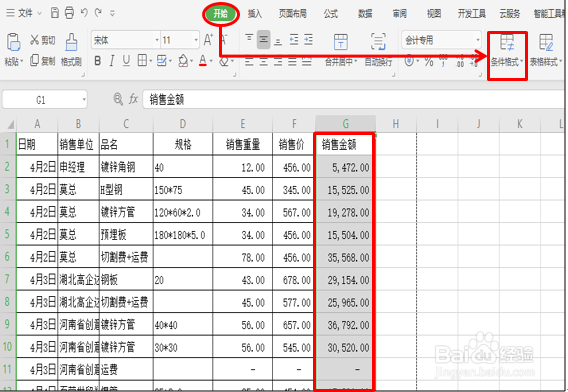Click the 合并居中 merge center icon
The width and height of the screenshot is (568, 392).
pyautogui.click(x=341, y=42)
